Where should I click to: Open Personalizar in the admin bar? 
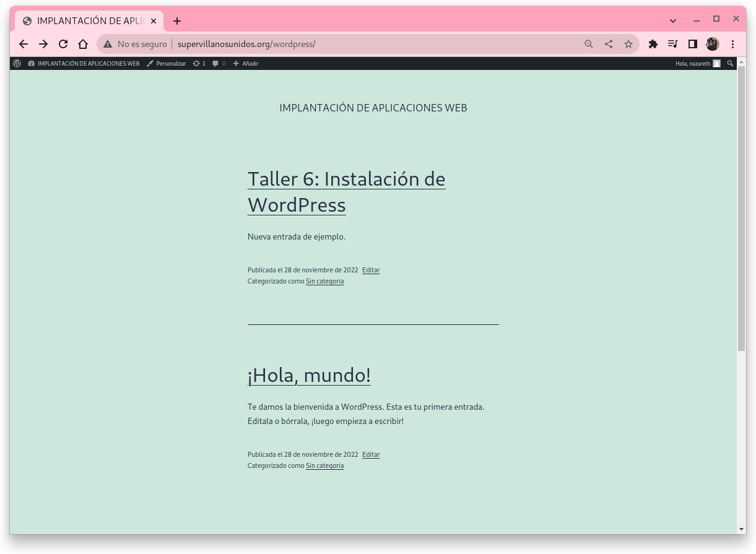pos(167,63)
